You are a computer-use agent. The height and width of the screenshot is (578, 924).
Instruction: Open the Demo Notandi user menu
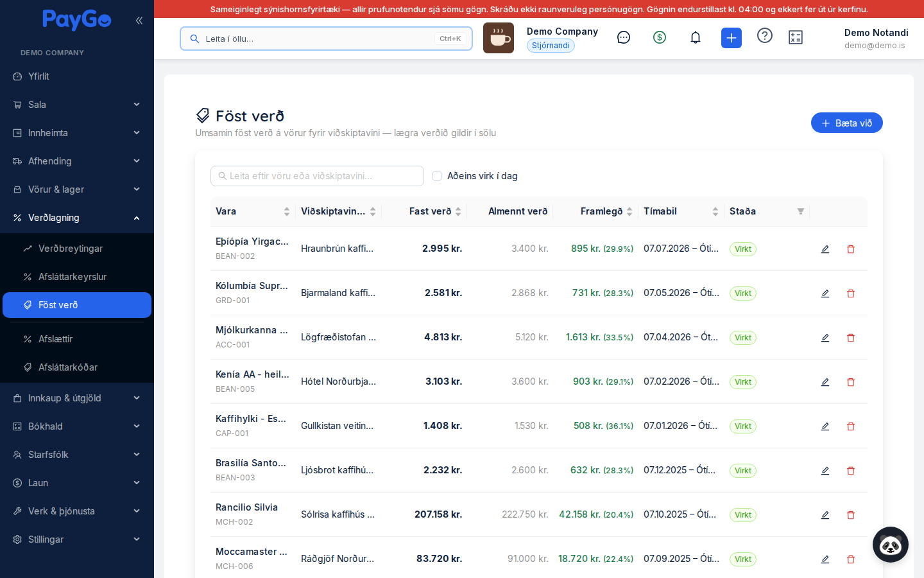(x=876, y=39)
